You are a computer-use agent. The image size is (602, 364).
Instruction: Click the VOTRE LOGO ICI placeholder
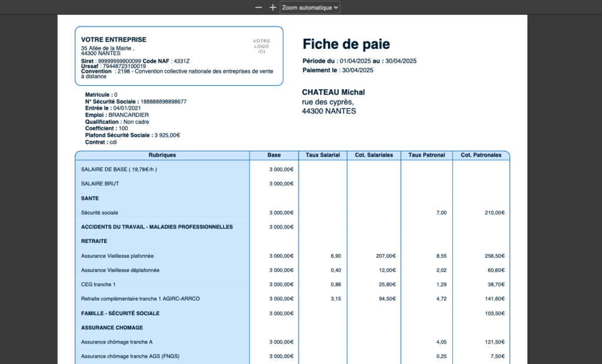(x=260, y=45)
